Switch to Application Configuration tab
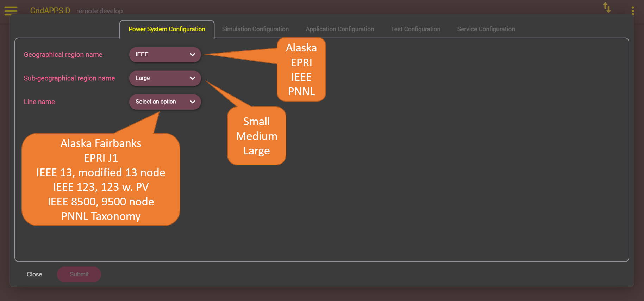Viewport: 644px width, 301px height. tap(340, 29)
